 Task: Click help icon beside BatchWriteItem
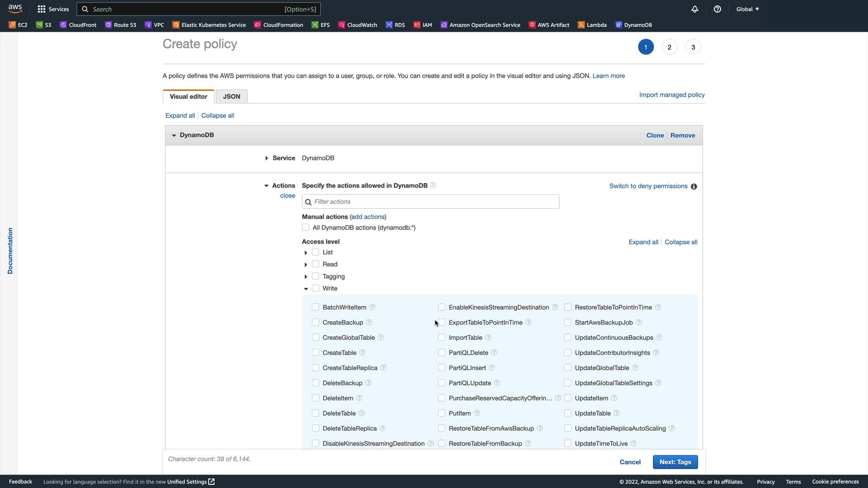click(x=373, y=307)
